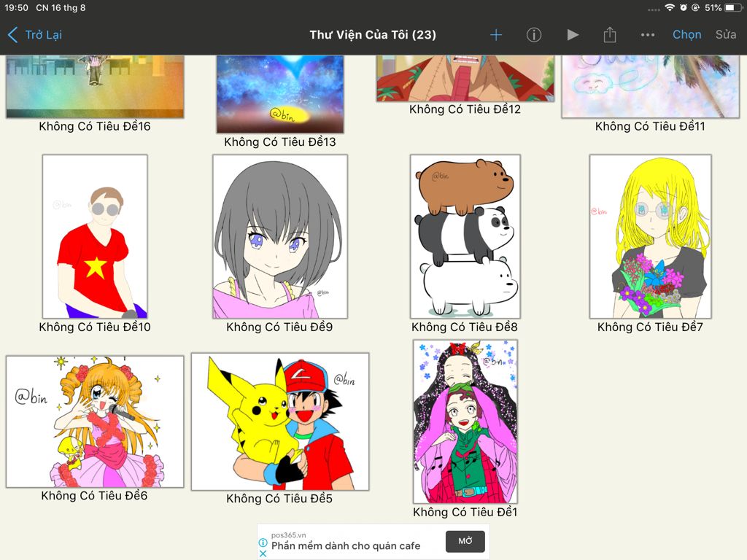Open the three-dots more menu
The height and width of the screenshot is (560, 747).
click(648, 35)
